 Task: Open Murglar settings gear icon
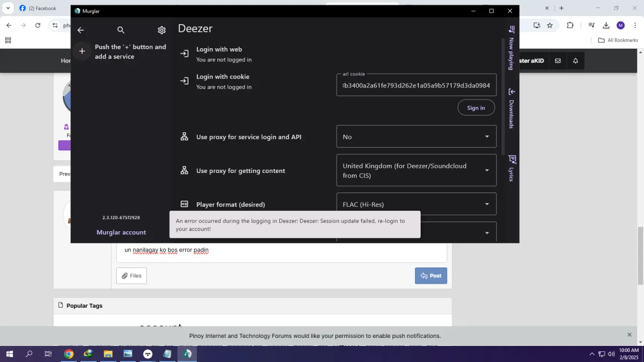162,30
